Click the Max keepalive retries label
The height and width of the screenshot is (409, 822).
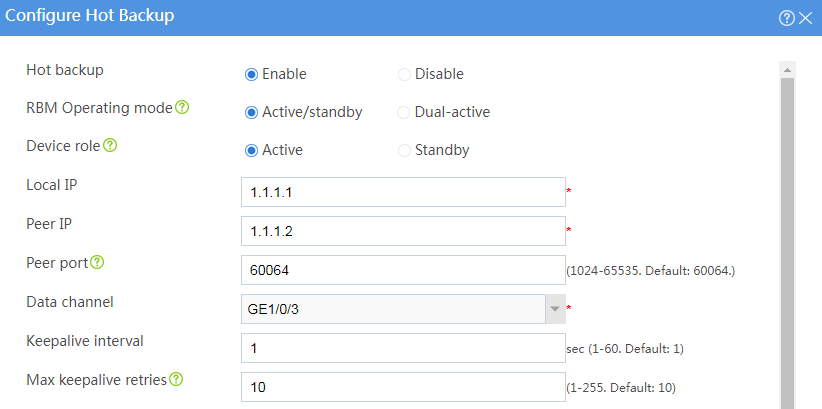96,379
